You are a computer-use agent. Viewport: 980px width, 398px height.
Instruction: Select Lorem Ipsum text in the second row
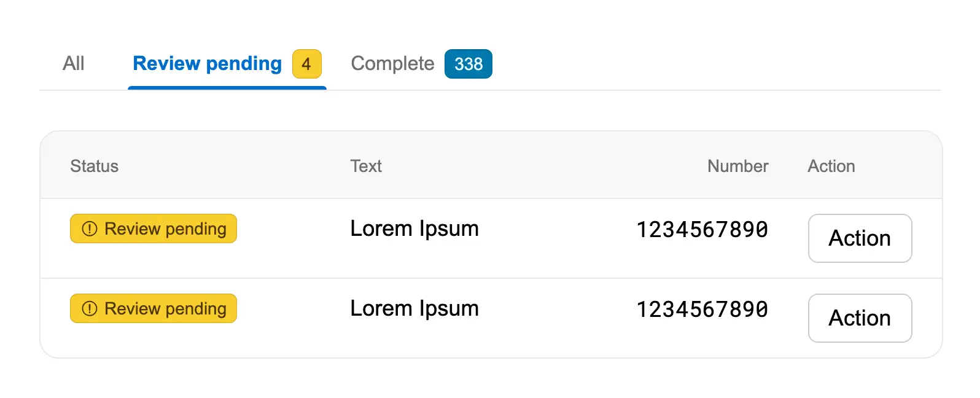pos(414,309)
